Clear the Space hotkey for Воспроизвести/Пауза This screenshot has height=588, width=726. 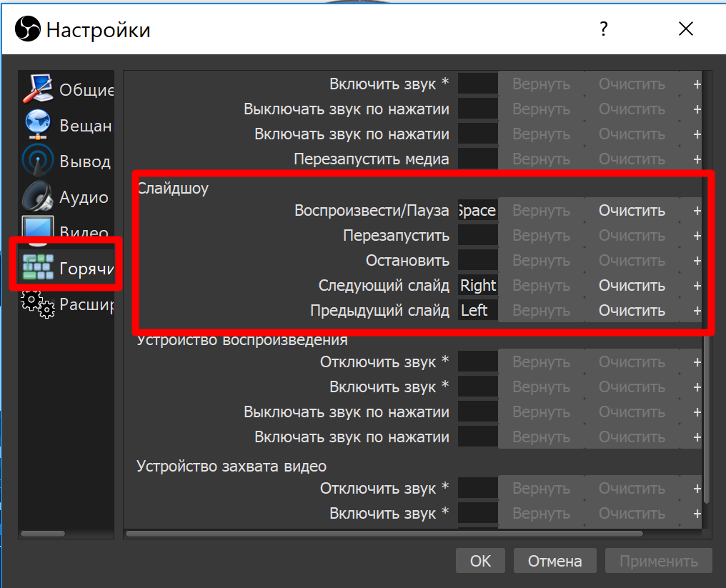[632, 211]
